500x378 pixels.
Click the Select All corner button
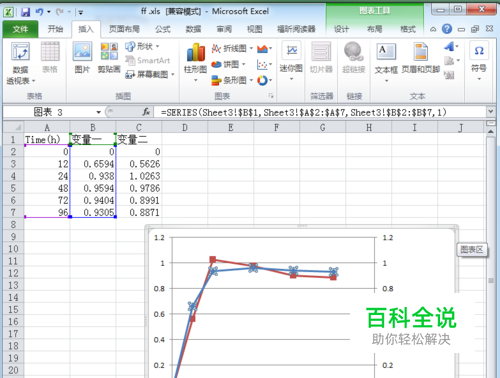[13, 127]
